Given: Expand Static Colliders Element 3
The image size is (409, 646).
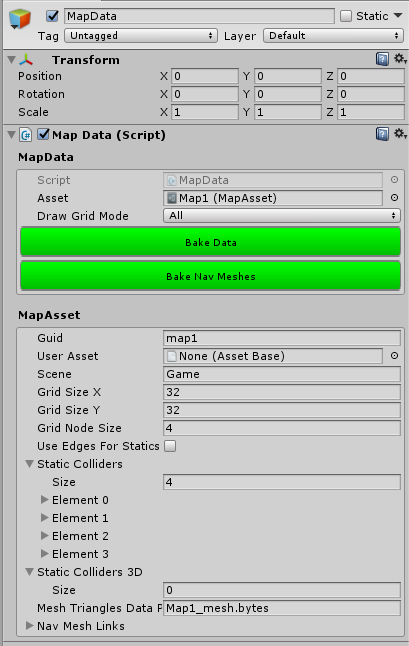Looking at the screenshot, I should (x=44, y=554).
